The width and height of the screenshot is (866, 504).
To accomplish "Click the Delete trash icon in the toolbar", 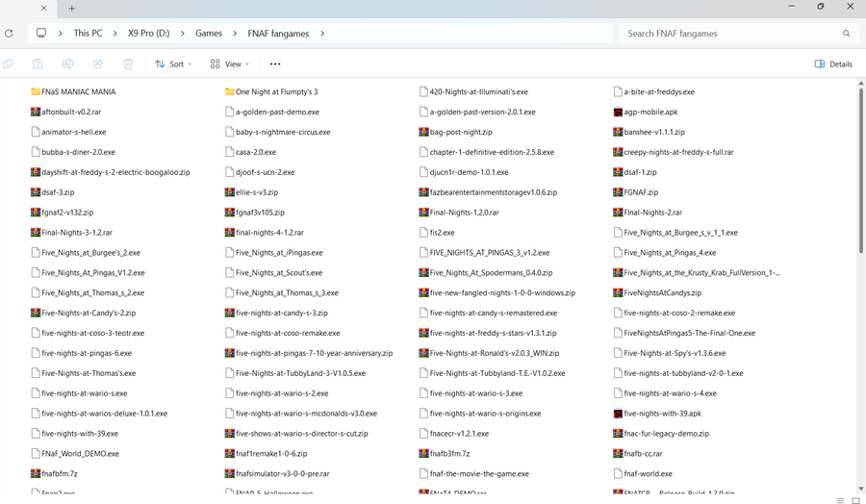I will coord(128,64).
